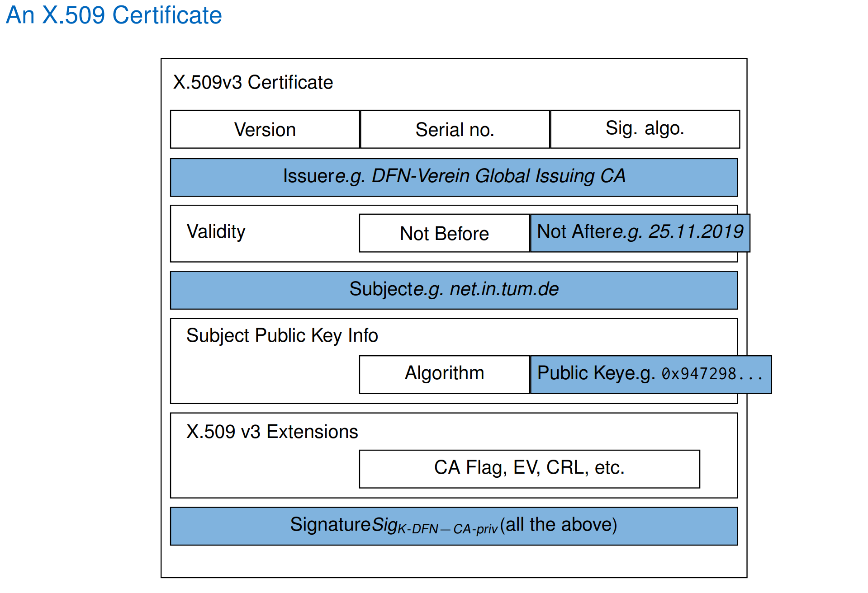Image resolution: width=868 pixels, height=593 pixels.
Task: Click the blue Signature box
Action: coord(454,526)
